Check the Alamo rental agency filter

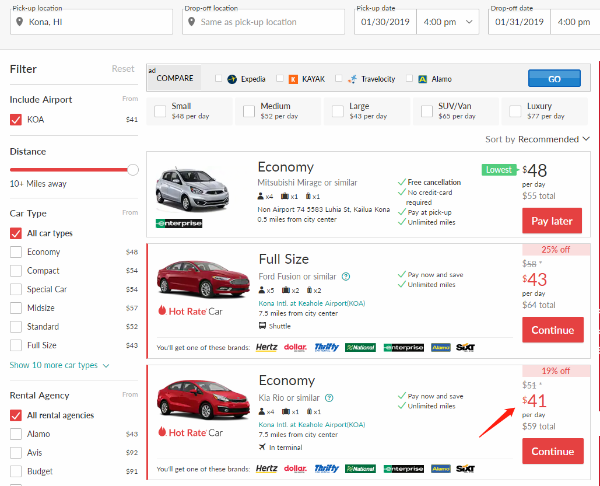coord(16,434)
